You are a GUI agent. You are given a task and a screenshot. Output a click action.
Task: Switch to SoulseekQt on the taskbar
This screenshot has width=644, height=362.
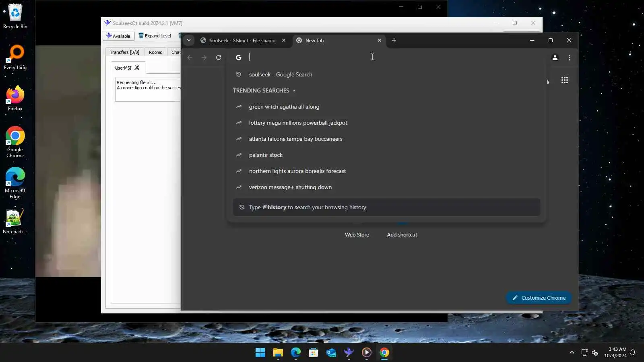point(349,353)
